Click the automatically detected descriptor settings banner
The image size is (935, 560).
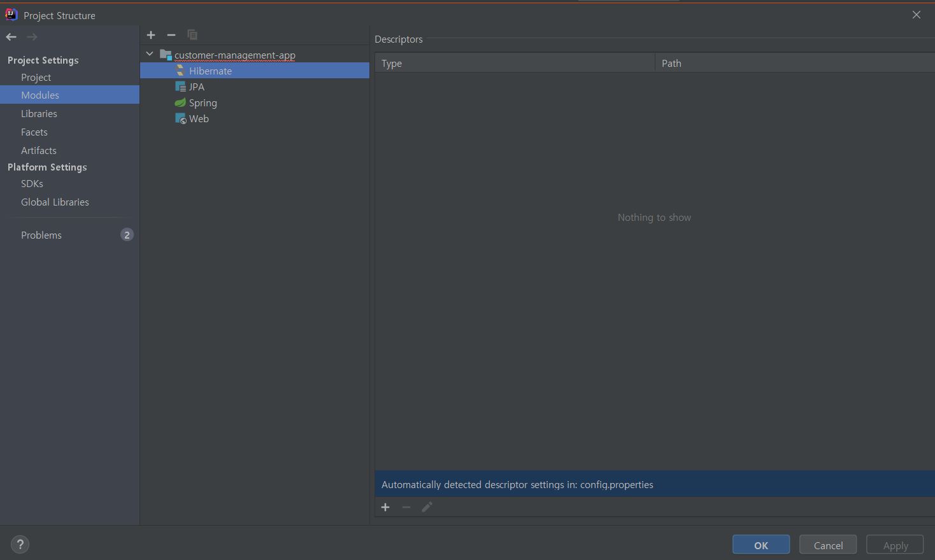coord(655,484)
